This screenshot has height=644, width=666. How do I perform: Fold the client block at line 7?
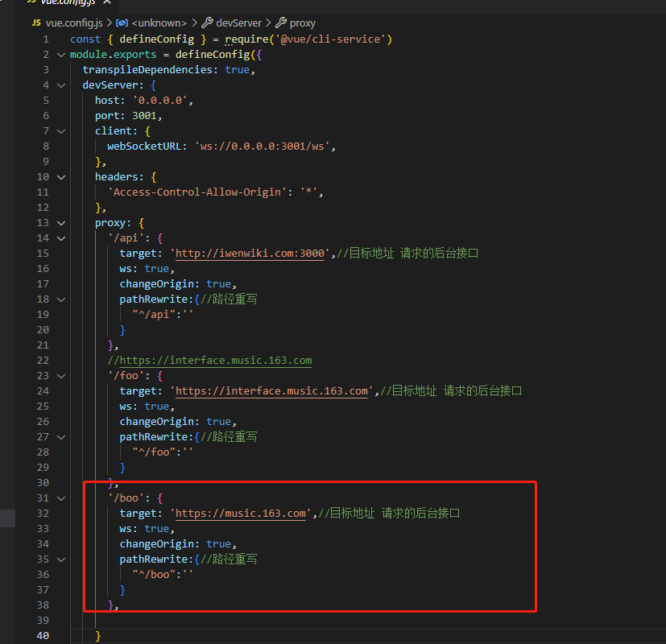[x=61, y=131]
